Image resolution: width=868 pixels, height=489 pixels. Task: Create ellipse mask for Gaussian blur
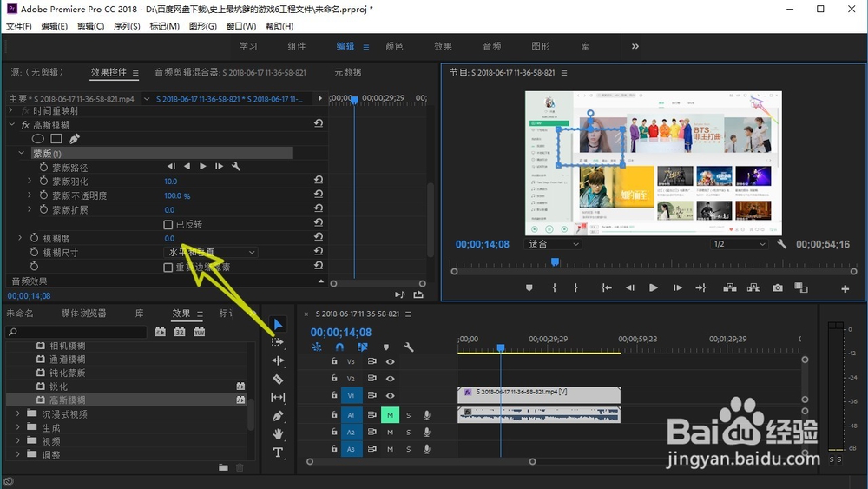point(37,139)
